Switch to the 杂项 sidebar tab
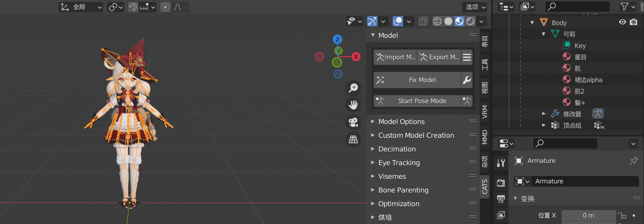The image size is (644, 224). click(x=485, y=161)
